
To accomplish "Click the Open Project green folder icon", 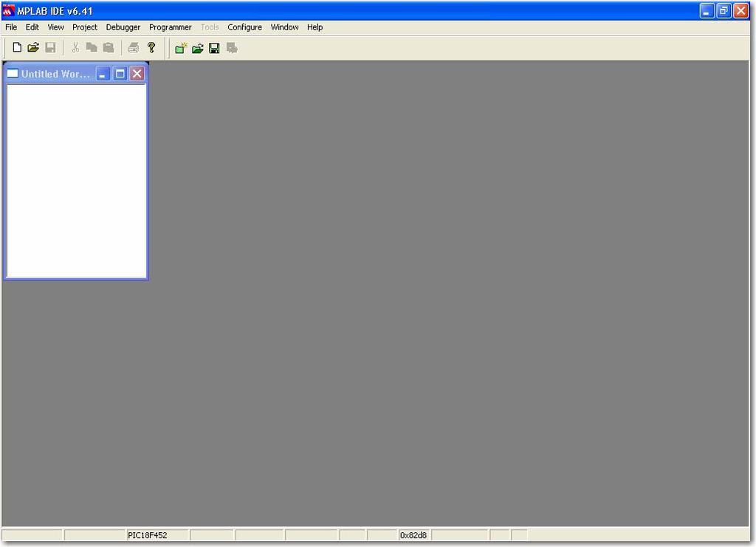I will (x=198, y=48).
